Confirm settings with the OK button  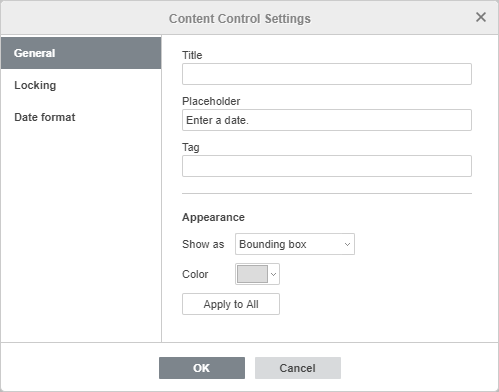tap(202, 368)
